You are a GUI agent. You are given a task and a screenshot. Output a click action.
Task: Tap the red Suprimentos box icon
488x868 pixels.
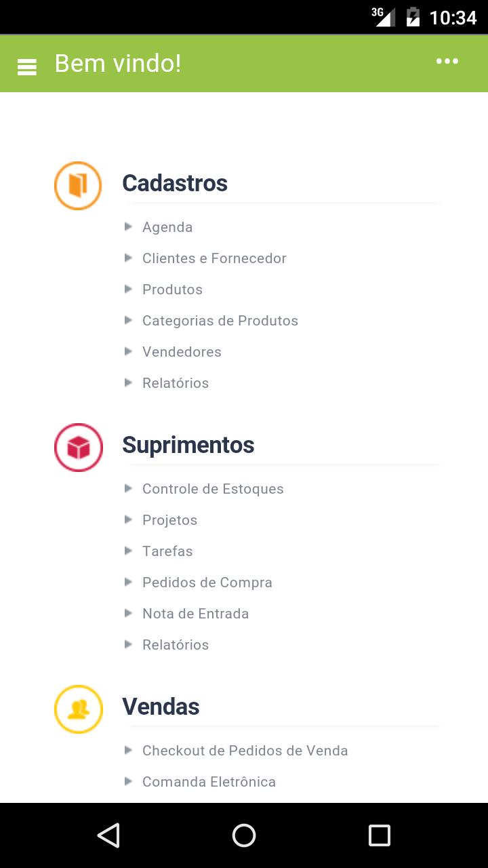(x=78, y=447)
